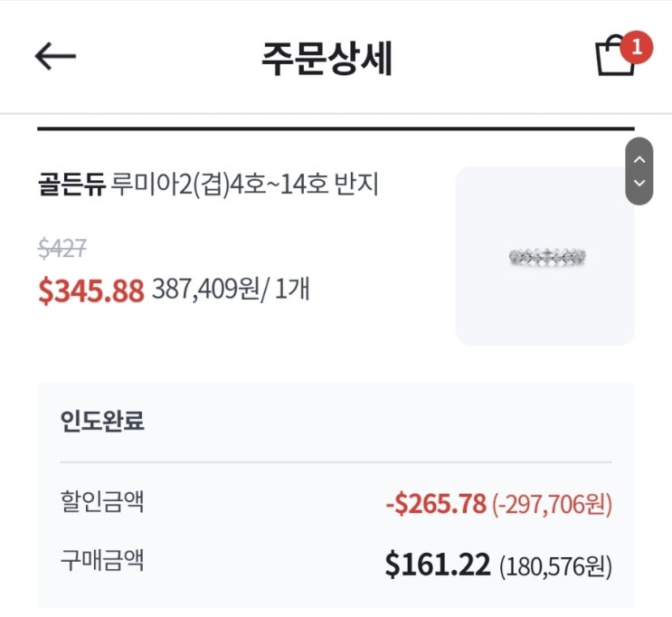This screenshot has width=672, height=617.
Task: Click the scroll down chevron
Action: pyautogui.click(x=639, y=183)
